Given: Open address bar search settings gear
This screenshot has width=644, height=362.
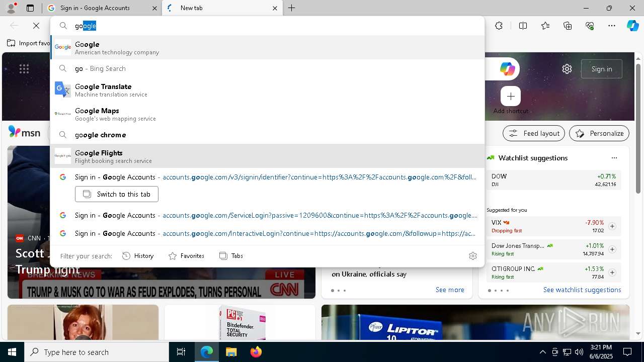Looking at the screenshot, I should 473,256.
